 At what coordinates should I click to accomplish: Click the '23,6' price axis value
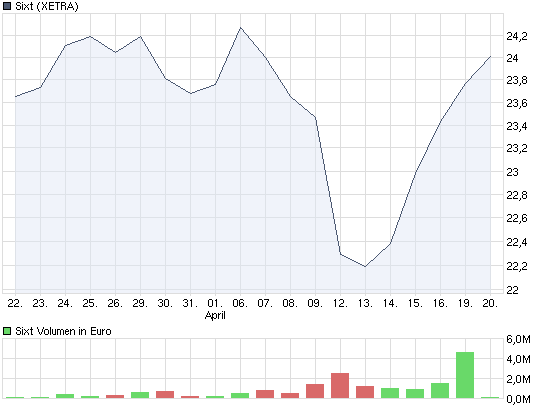(517, 103)
